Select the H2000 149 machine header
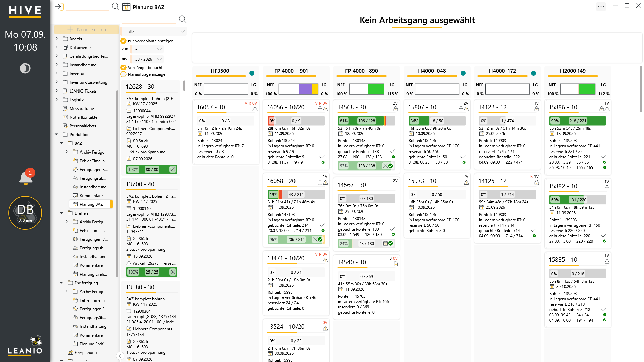644x362 pixels. 573,71
